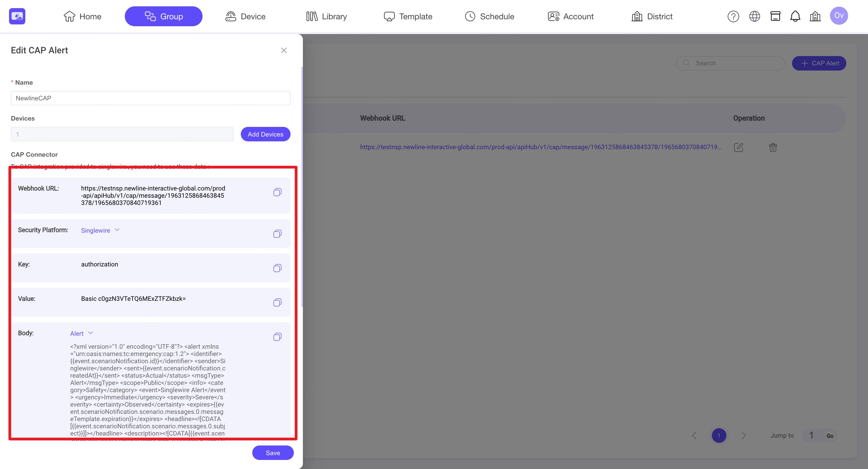Click the edit pencil icon in Operation column
This screenshot has height=469, width=868.
pos(738,147)
